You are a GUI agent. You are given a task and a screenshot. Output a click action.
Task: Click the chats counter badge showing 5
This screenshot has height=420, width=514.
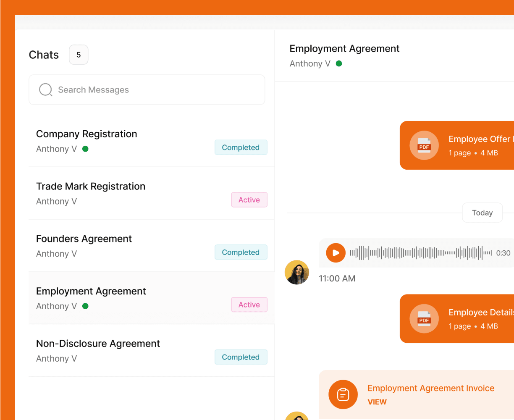(x=79, y=55)
